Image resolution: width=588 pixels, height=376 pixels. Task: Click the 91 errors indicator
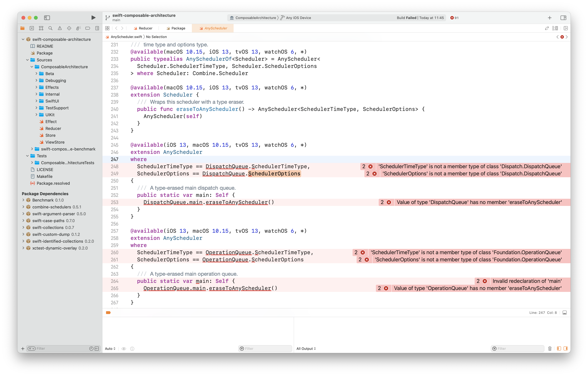pos(454,18)
